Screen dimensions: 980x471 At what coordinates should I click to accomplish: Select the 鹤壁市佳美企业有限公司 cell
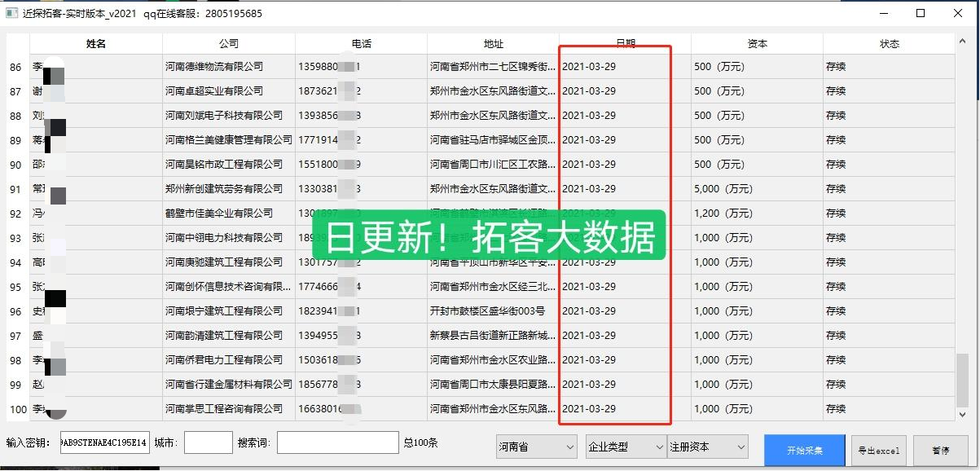click(229, 213)
